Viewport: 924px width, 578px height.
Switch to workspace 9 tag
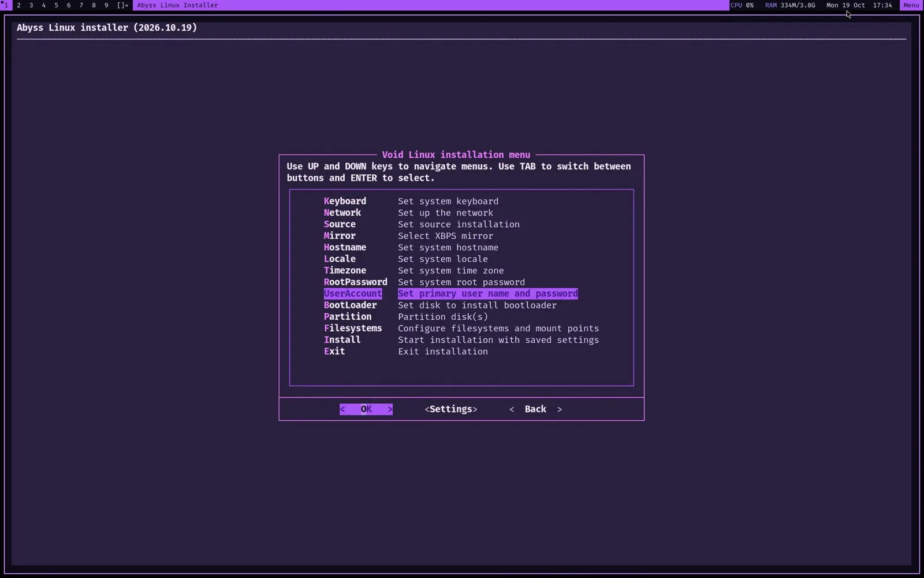pyautogui.click(x=106, y=5)
